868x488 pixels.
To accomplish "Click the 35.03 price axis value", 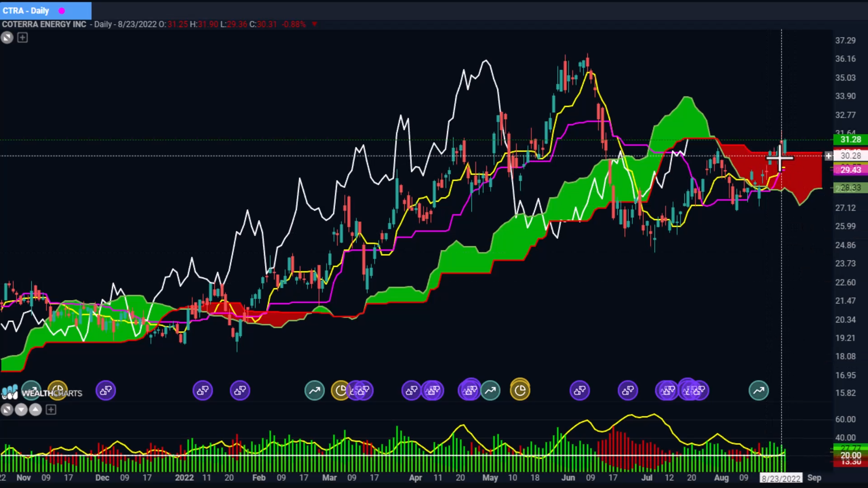I will pos(845,78).
